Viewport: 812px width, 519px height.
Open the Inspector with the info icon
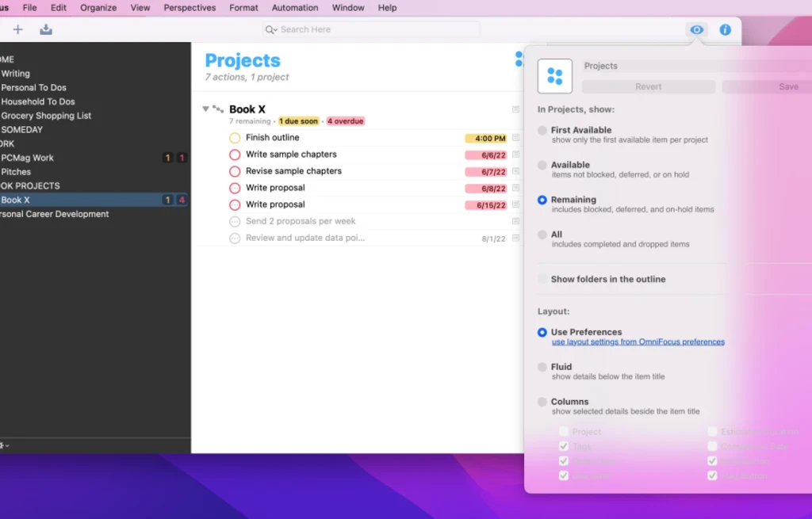[x=725, y=29]
